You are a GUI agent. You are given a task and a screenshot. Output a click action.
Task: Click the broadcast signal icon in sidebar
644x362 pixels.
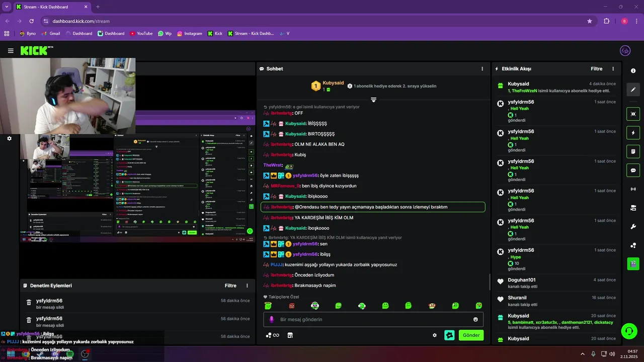tap(633, 189)
